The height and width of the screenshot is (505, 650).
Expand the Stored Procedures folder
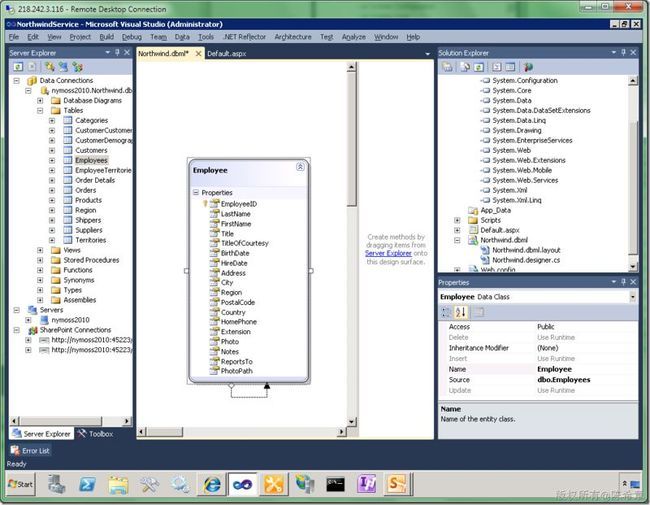coord(40,260)
